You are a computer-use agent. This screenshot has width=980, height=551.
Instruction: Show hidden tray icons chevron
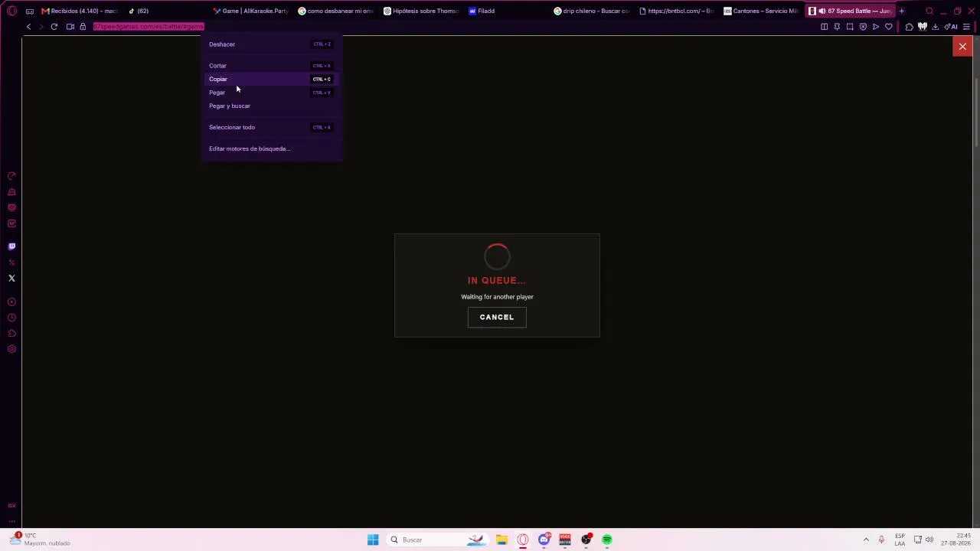coord(866,540)
